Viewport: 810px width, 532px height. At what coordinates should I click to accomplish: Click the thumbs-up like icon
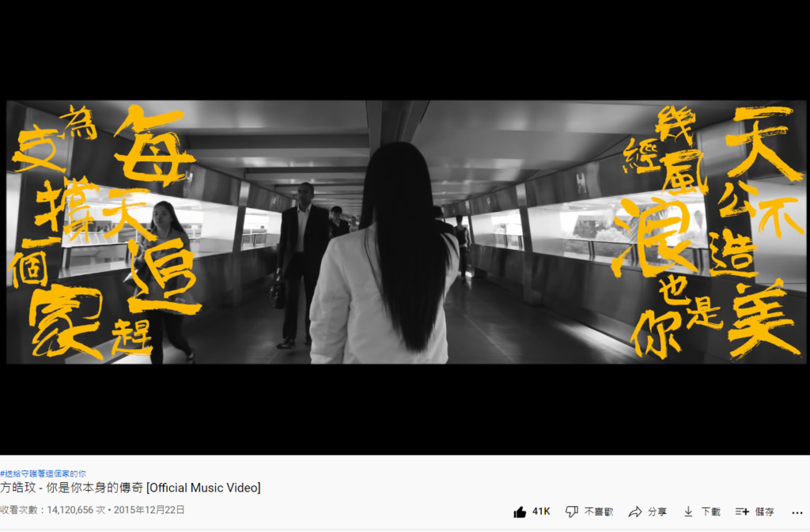point(520,512)
